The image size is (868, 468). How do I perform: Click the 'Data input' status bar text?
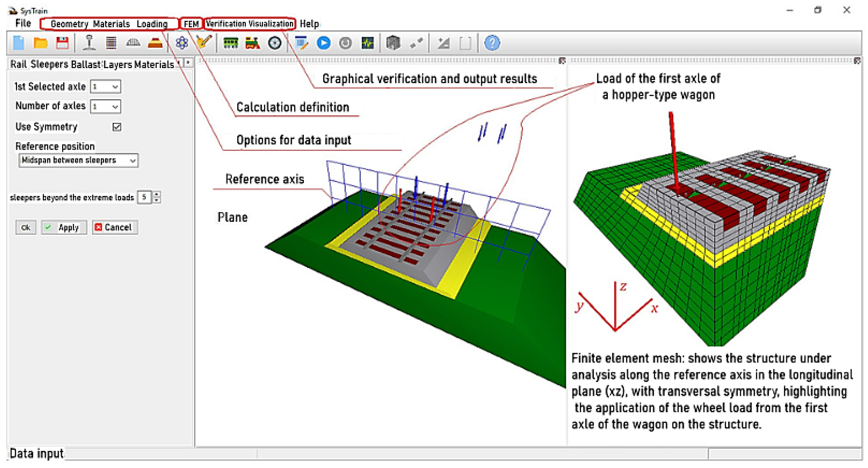(x=36, y=453)
